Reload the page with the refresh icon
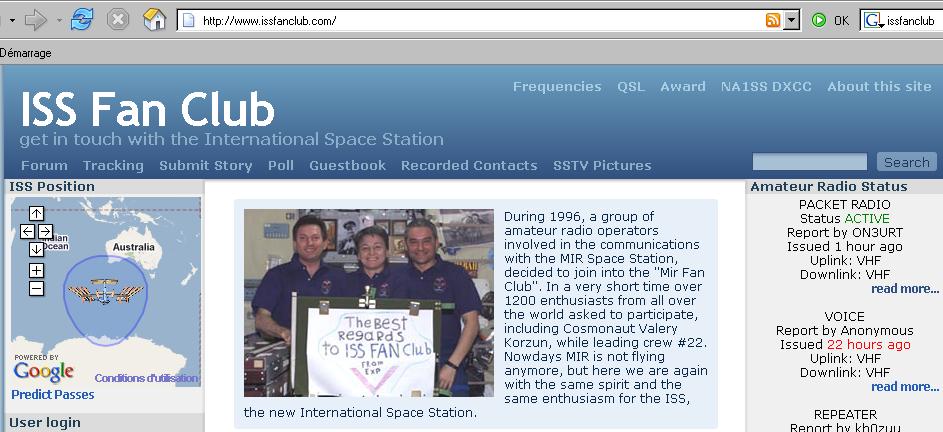The height and width of the screenshot is (432, 943). click(x=82, y=19)
